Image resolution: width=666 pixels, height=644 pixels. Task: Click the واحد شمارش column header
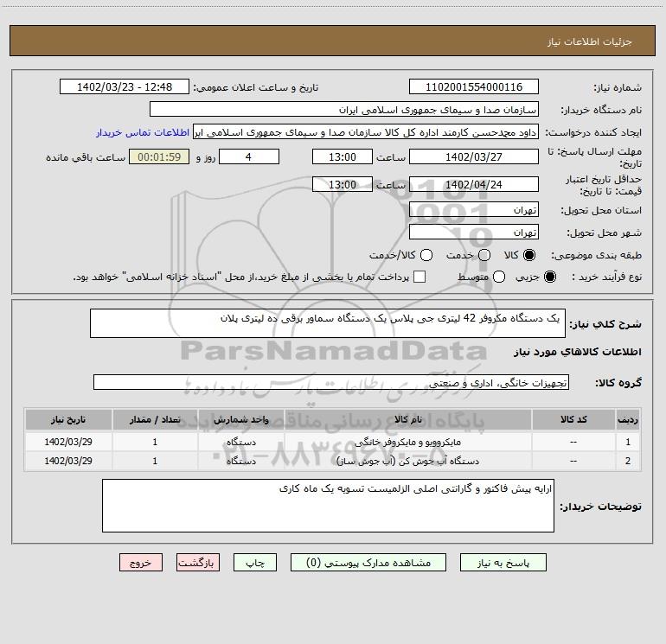coord(240,419)
